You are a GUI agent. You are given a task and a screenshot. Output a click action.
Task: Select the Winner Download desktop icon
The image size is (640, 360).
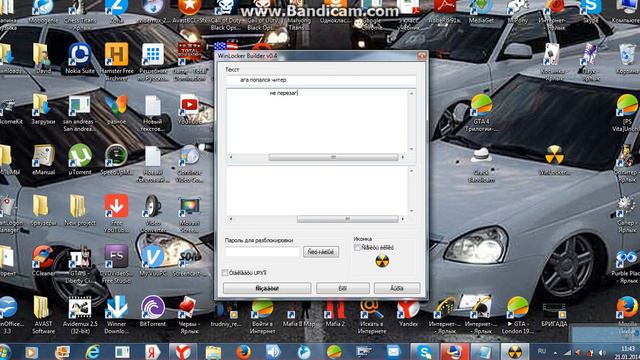tap(117, 314)
